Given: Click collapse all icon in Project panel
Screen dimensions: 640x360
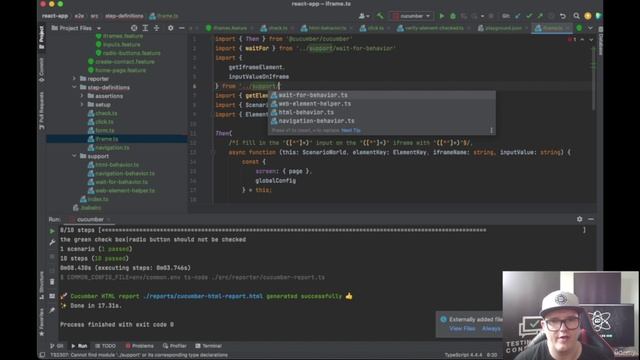Looking at the screenshot, I should (157, 28).
